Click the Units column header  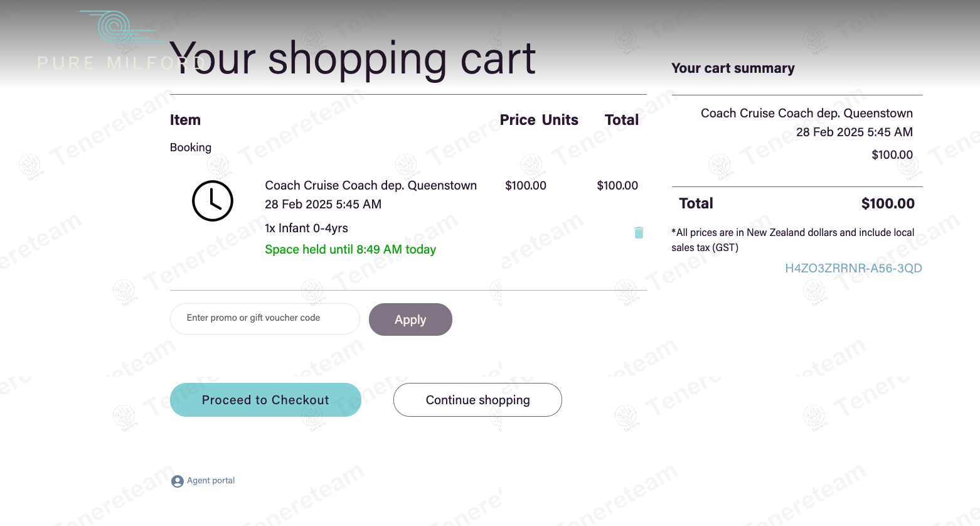(x=560, y=120)
